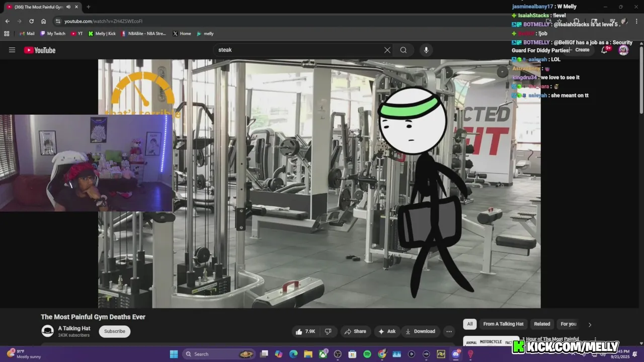
Task: Open the Create button
Action: click(580, 50)
